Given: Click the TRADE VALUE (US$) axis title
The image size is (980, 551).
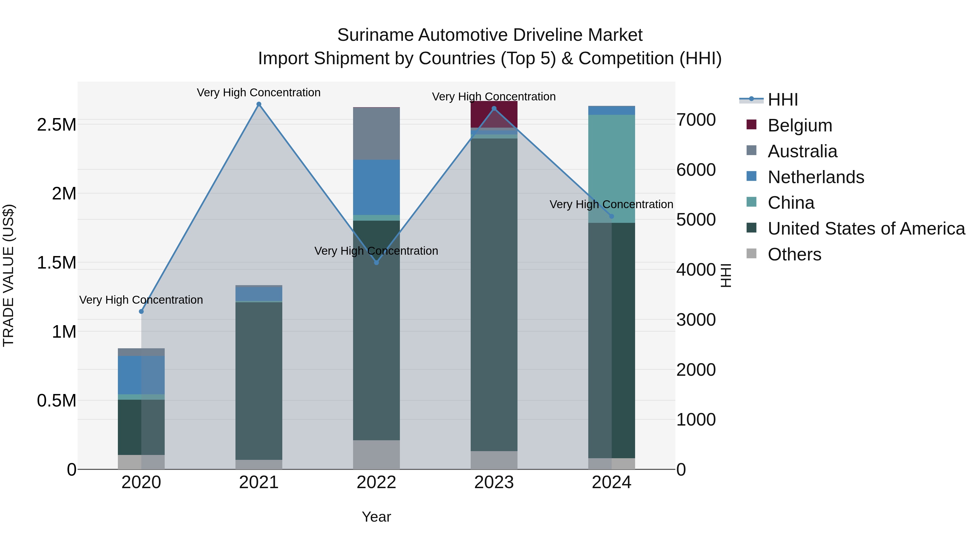Looking at the screenshot, I should 8,275.
